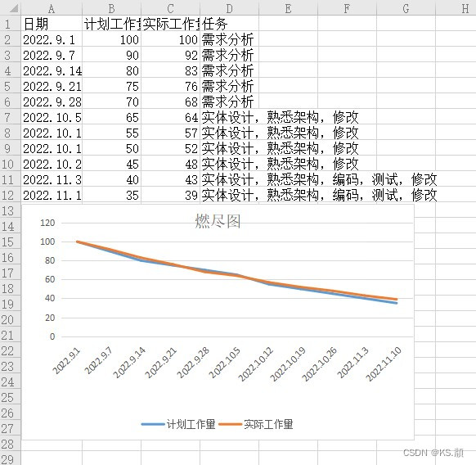Image resolution: width=476 pixels, height=465 pixels.
Task: Select actual value 39 in row 12
Action: pos(170,195)
